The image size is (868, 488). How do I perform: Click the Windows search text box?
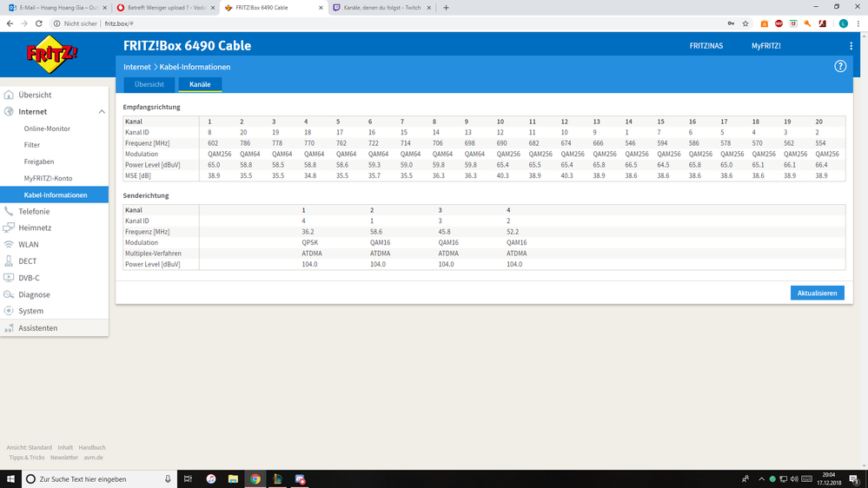tap(100, 478)
